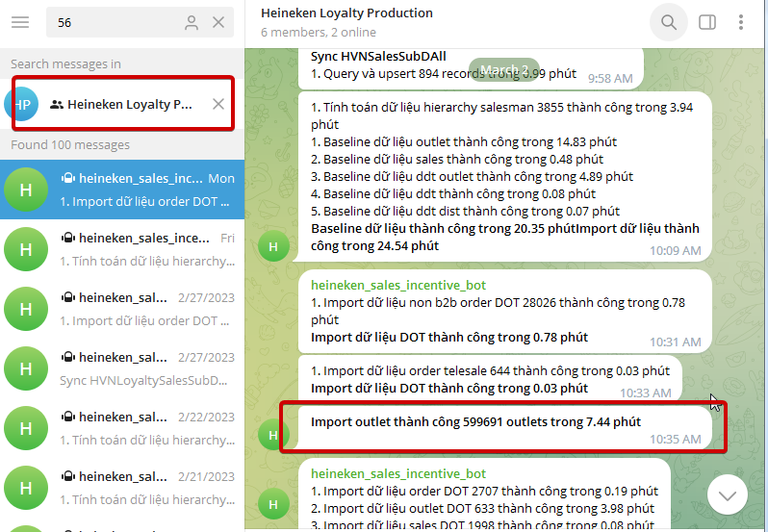
Task: Click Import dữ liệu DOT thành công trong 0.78 phút
Action: [x=449, y=338]
